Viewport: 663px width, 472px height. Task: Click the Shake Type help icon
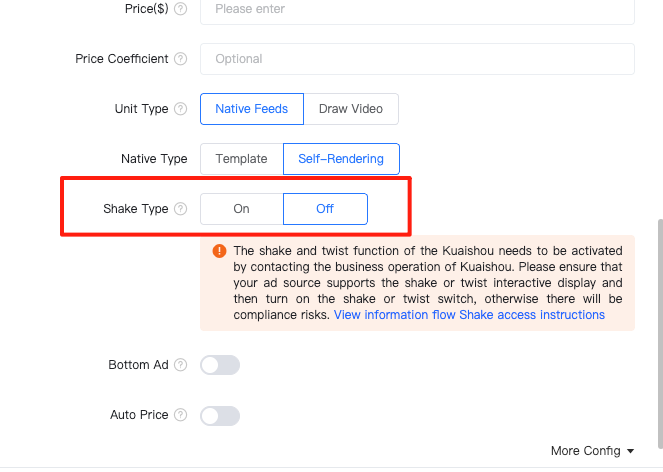pos(181,209)
